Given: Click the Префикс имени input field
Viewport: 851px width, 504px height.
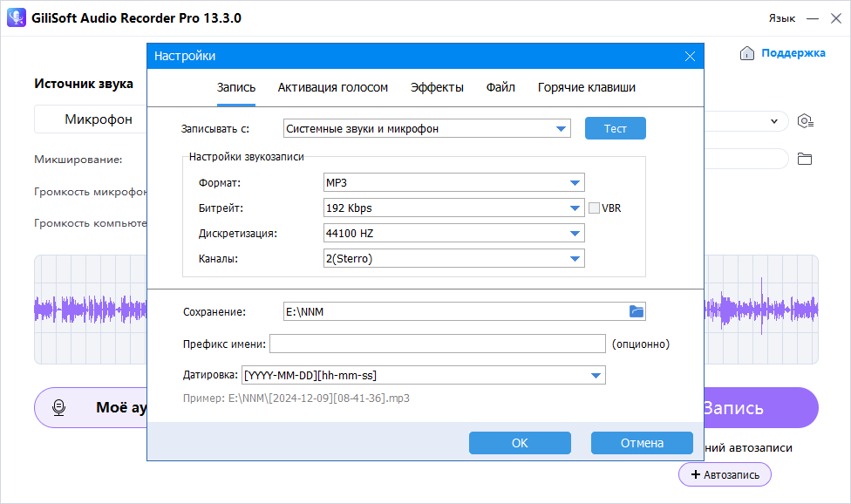Looking at the screenshot, I should [438, 344].
